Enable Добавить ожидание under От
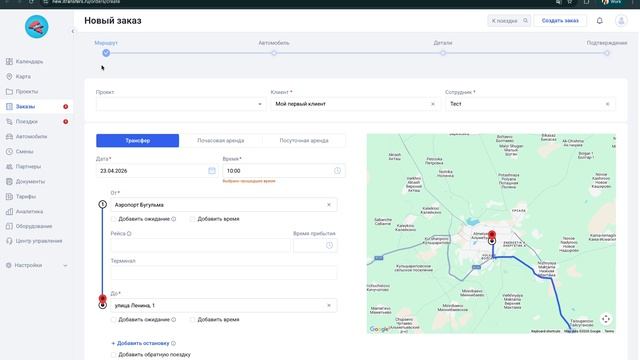640x360 pixels. [113, 219]
